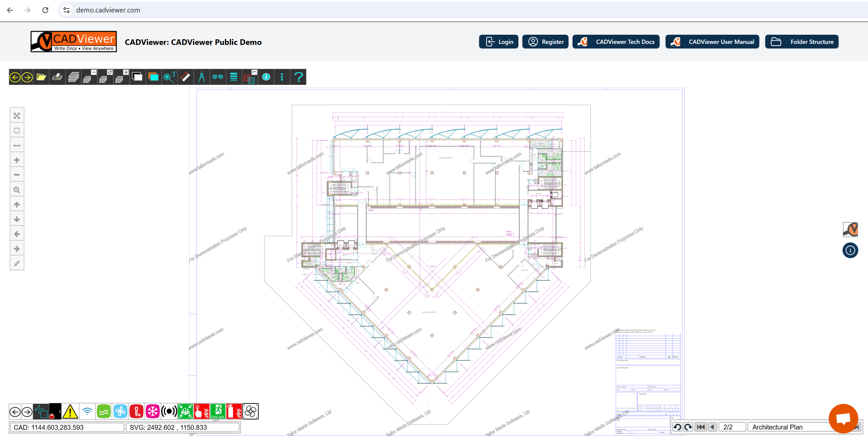Screen dimensions: 868x438
Task: Click the black right arrow in bottom toolbar
Action: coord(27,412)
